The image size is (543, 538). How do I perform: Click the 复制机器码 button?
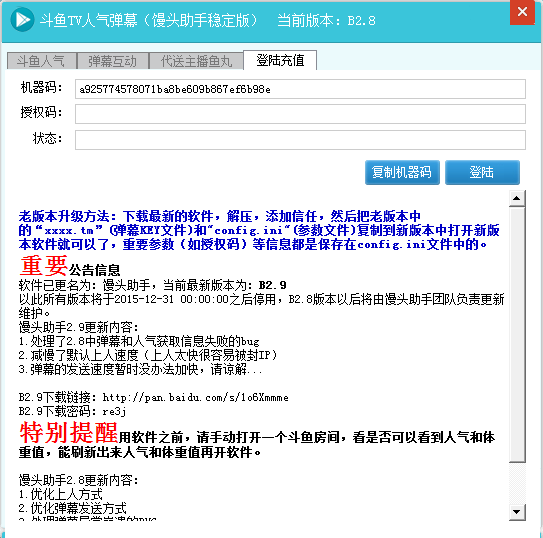click(402, 172)
